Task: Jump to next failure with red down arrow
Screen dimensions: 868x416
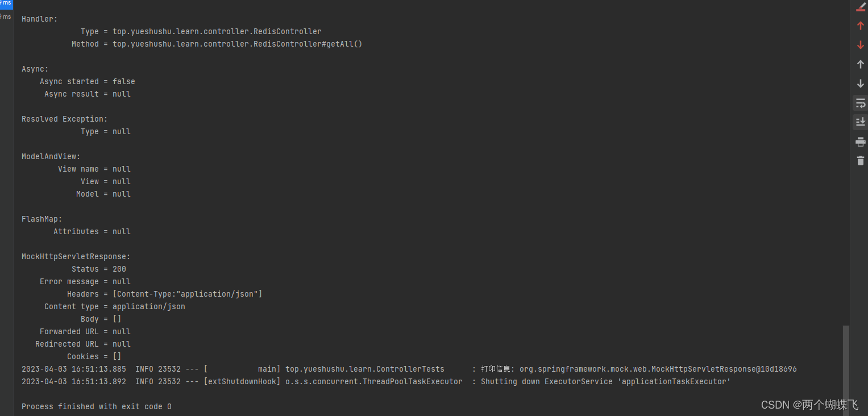Action: point(860,45)
